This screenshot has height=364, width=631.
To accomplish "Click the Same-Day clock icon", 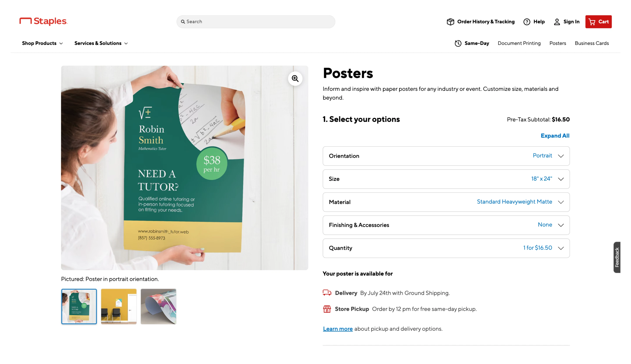I will (458, 43).
